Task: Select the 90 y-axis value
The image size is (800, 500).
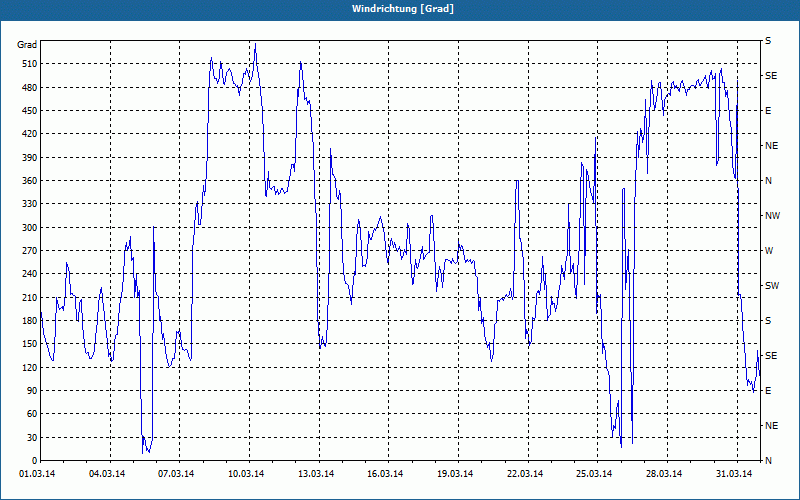Action: point(32,391)
